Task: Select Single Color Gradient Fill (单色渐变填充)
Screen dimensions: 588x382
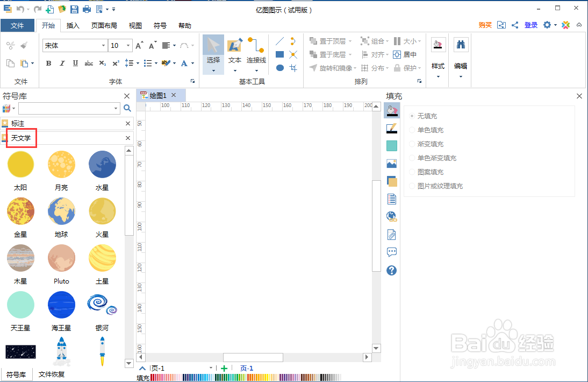Action: click(433, 158)
